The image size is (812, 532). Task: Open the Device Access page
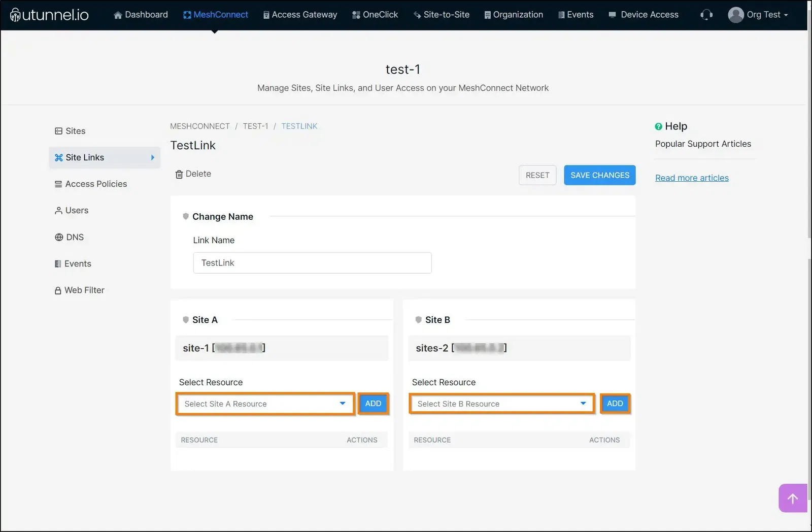tap(644, 15)
